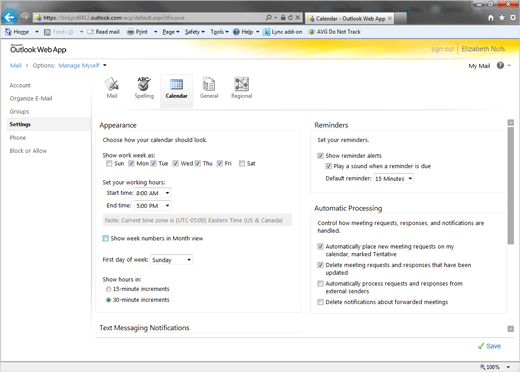Toggle the Thu work week checkbox

coord(198,163)
